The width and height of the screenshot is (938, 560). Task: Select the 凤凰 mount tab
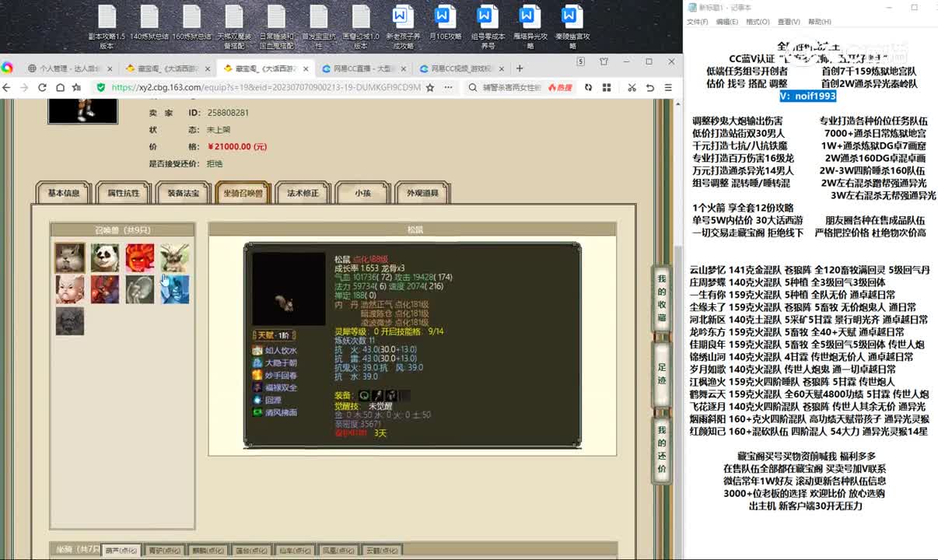click(x=339, y=551)
